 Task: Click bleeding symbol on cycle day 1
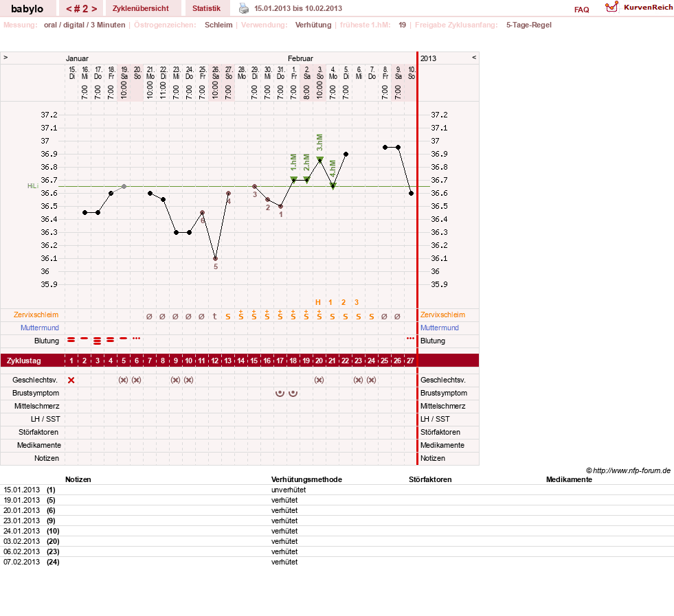click(x=71, y=340)
